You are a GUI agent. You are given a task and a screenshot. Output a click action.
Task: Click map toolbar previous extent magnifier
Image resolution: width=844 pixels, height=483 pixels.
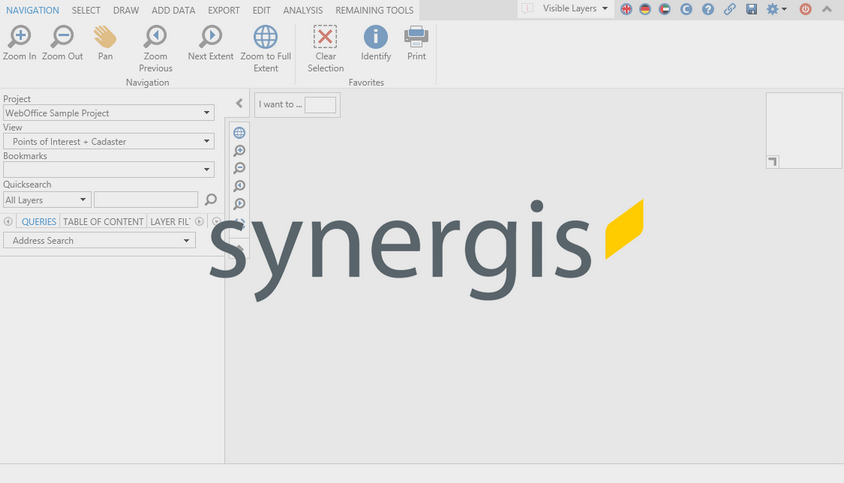(240, 186)
